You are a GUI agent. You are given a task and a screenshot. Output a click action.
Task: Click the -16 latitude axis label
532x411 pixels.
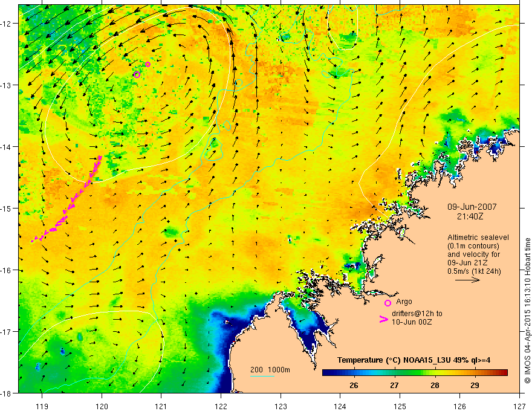click(7, 270)
